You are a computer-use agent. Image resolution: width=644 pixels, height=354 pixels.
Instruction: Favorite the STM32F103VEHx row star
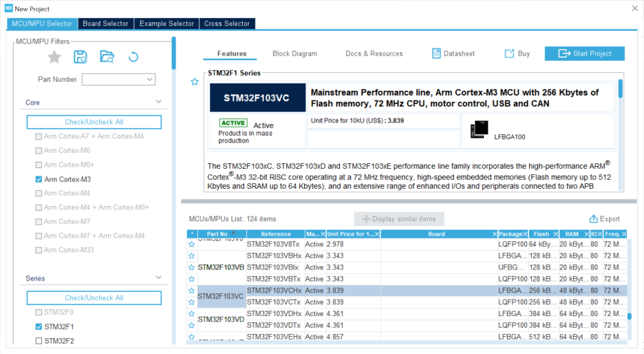[191, 337]
